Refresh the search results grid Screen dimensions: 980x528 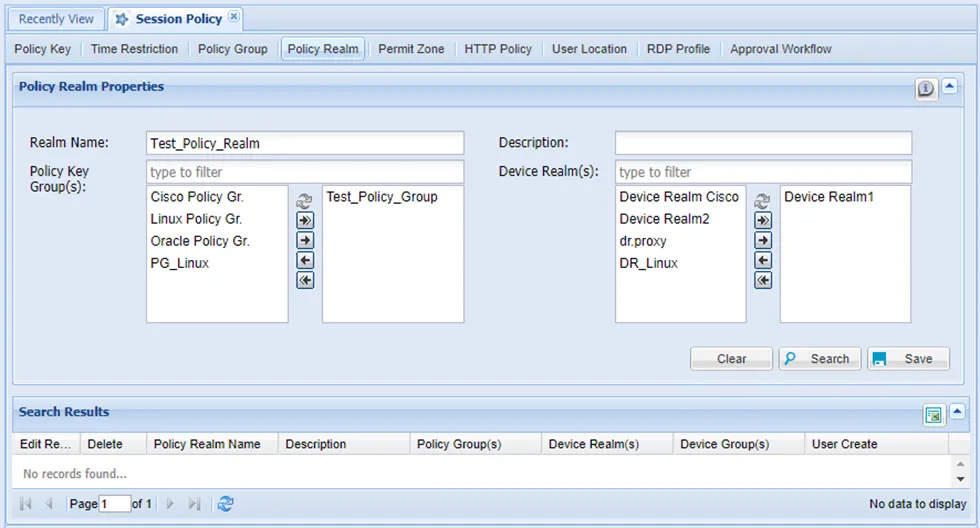[x=226, y=504]
